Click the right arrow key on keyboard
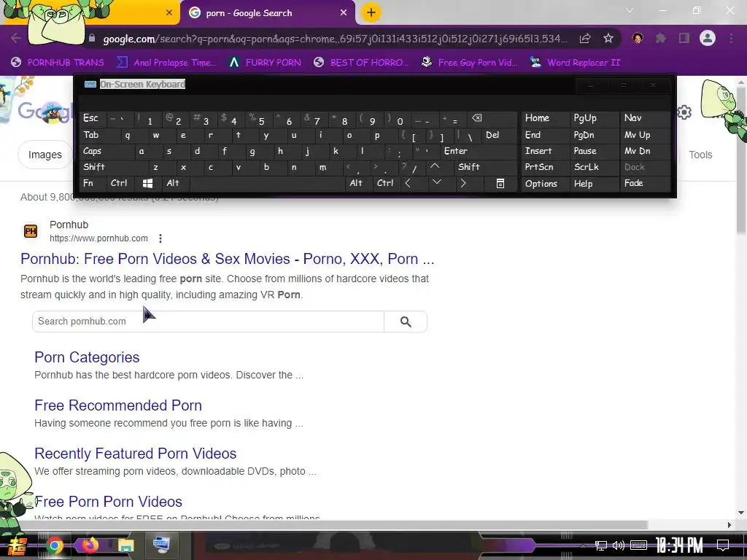This screenshot has height=560, width=747. 463,183
